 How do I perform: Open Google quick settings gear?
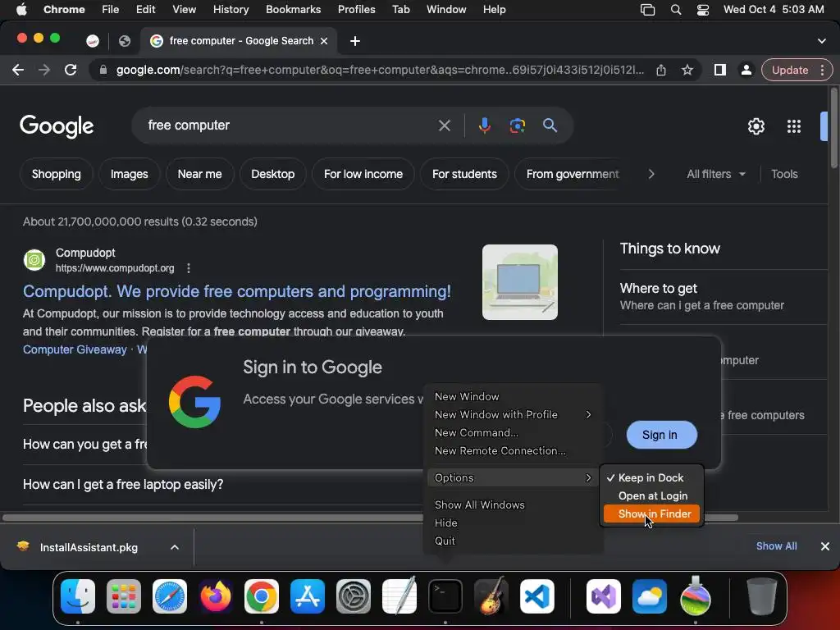(756, 126)
